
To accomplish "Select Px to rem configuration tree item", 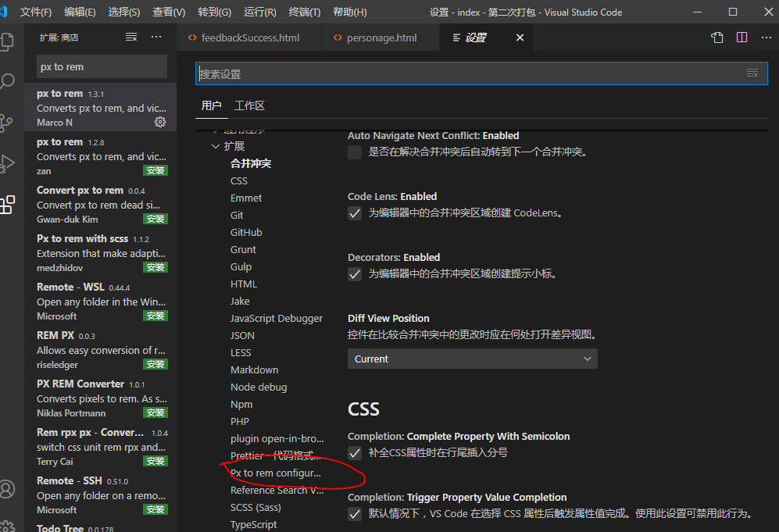I will coord(276,473).
